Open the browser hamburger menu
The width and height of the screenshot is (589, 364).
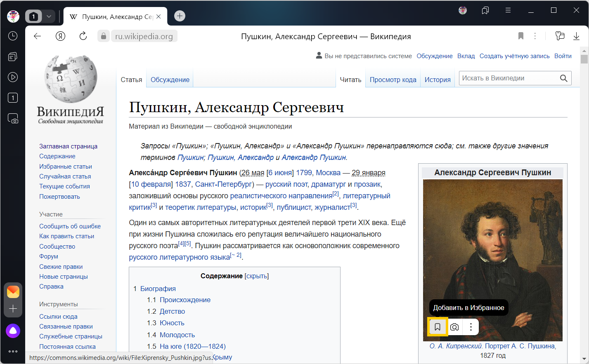click(508, 10)
